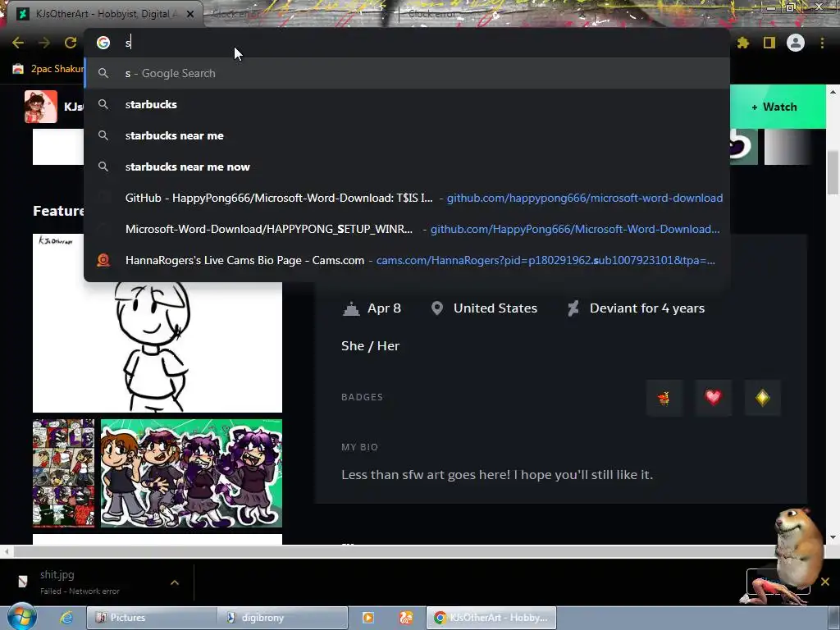
Task: Click the green Watch button
Action: 778,107
